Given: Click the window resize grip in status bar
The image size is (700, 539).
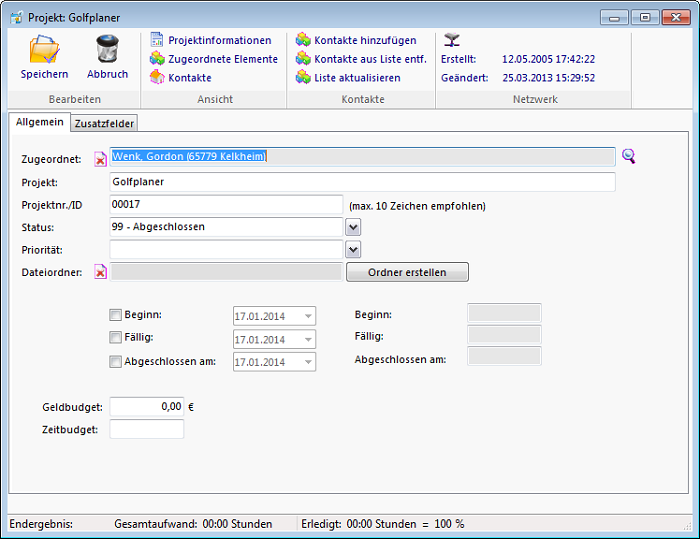Looking at the screenshot, I should pos(688,526).
